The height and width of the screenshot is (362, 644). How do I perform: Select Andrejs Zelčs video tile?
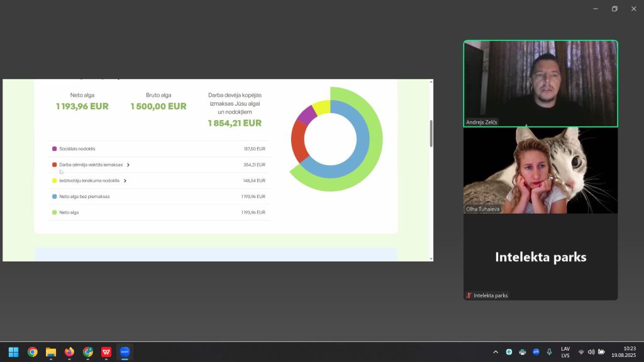coord(540,84)
